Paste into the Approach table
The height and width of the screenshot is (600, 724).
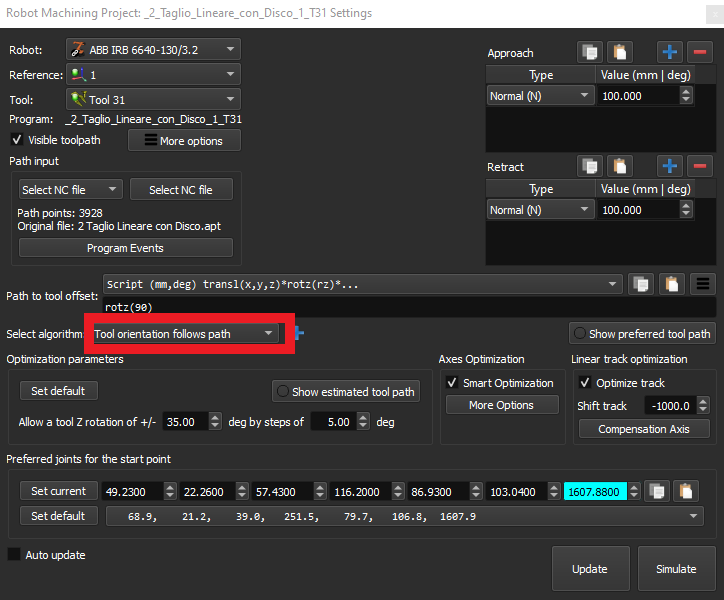[x=621, y=53]
